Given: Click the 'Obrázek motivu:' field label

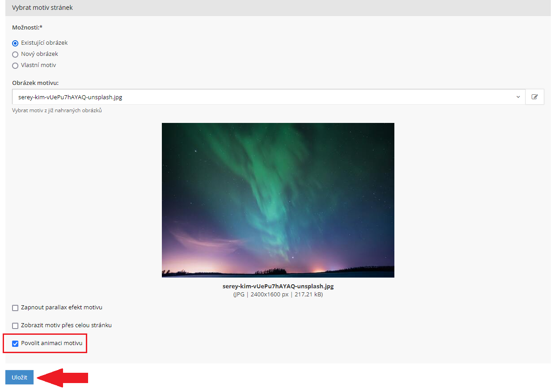Looking at the screenshot, I should pyautogui.click(x=35, y=83).
